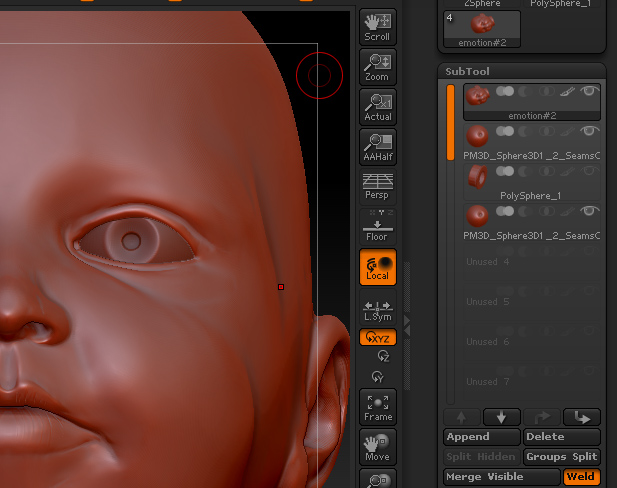
Task: Click the AAHalf antialiased half-size button
Action: [x=377, y=146]
